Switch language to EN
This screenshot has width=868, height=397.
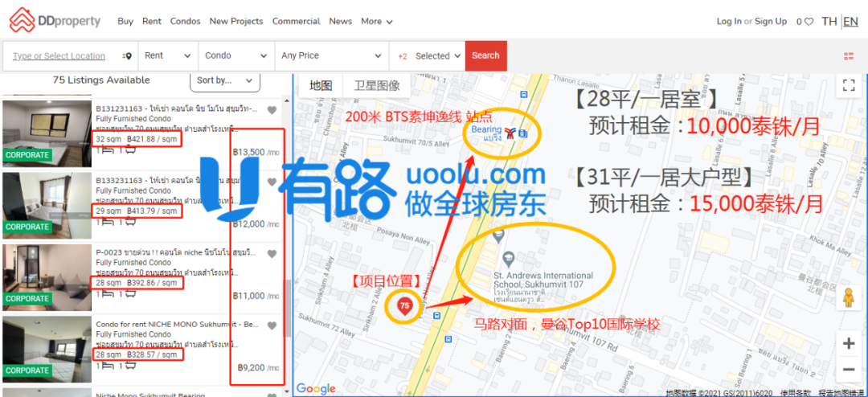[850, 22]
